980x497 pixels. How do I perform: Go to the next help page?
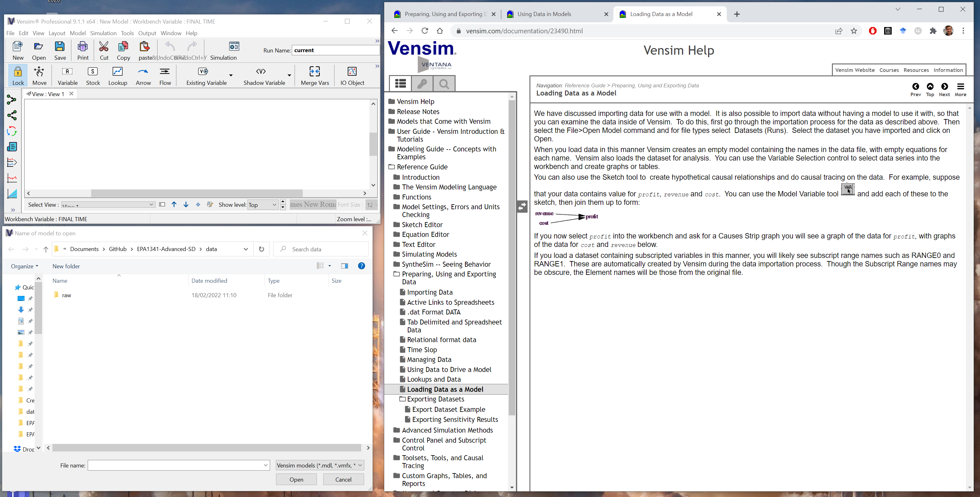tap(944, 90)
